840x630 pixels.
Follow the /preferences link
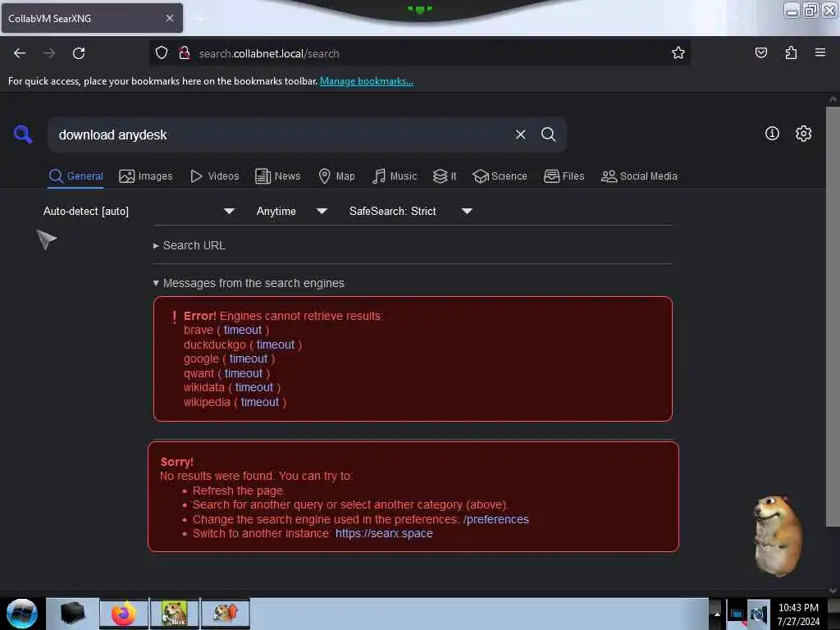point(496,519)
